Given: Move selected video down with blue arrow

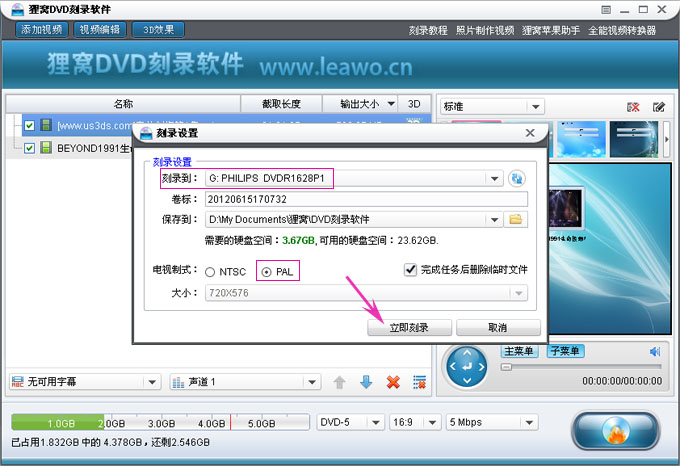Looking at the screenshot, I should (x=366, y=382).
